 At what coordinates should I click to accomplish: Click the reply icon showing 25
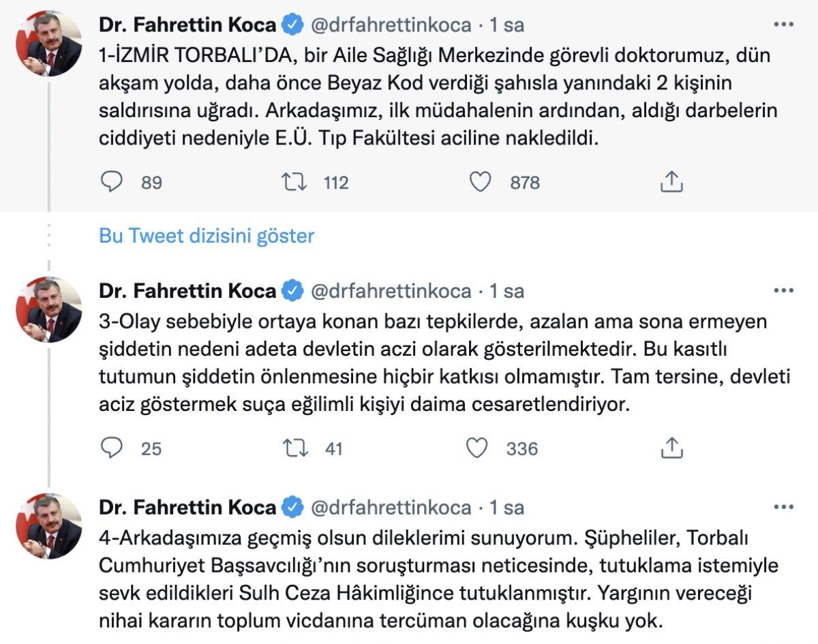coord(111,448)
